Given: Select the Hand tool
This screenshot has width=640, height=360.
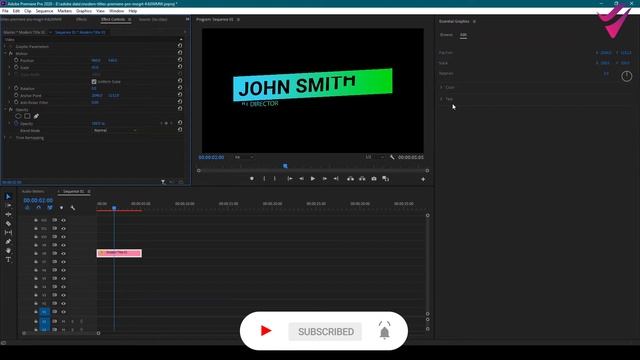Looking at the screenshot, I should pyautogui.click(x=8, y=251).
